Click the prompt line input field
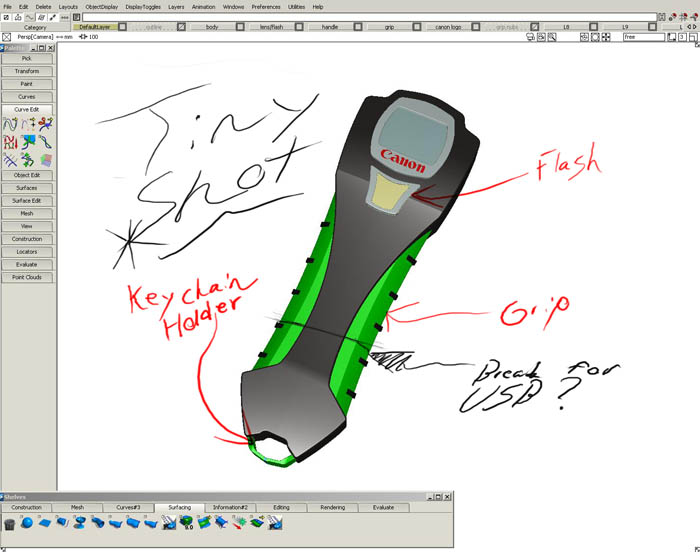This screenshot has width=700, height=552. click(x=369, y=17)
